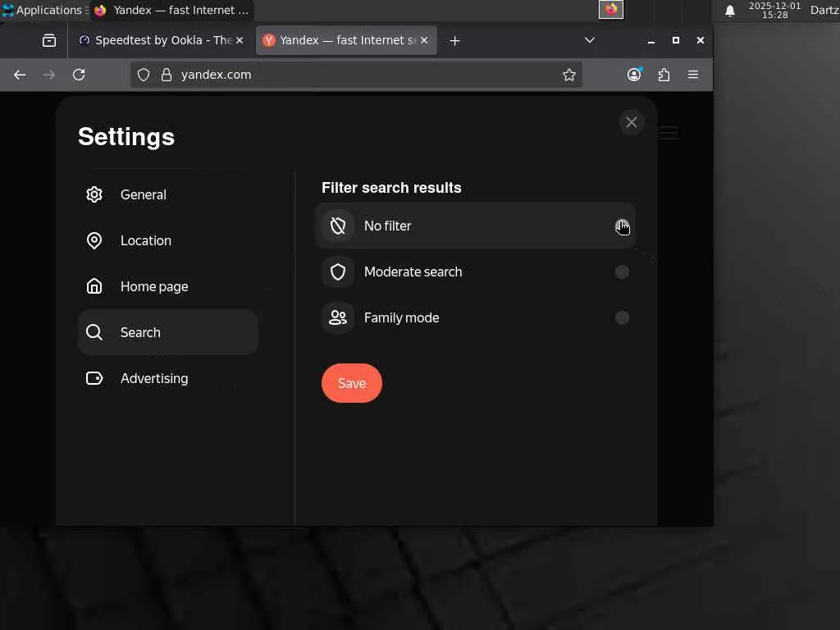Go forward with the browser arrow
This screenshot has height=630, width=840.
(x=48, y=75)
